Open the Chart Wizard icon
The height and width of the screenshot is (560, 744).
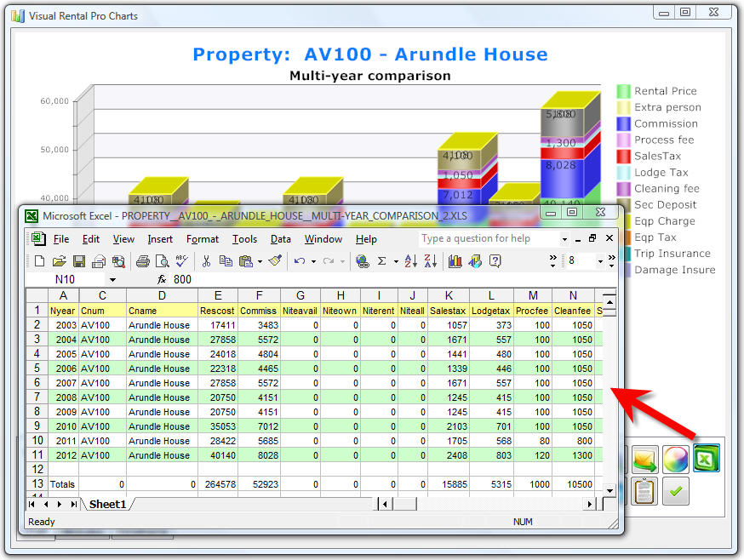coord(455,261)
